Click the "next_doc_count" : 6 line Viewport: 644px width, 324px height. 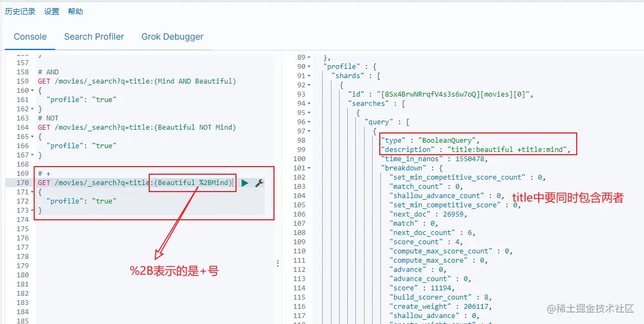432,233
